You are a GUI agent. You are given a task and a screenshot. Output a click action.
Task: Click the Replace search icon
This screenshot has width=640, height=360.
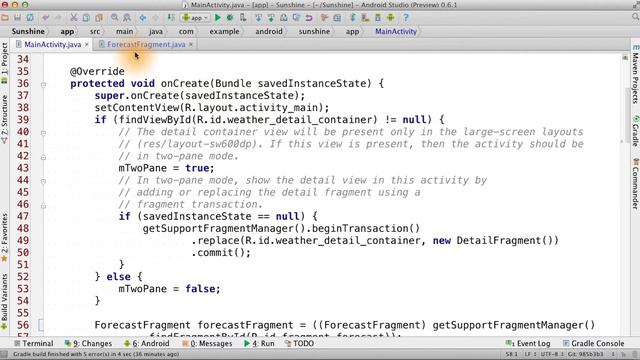[127, 18]
